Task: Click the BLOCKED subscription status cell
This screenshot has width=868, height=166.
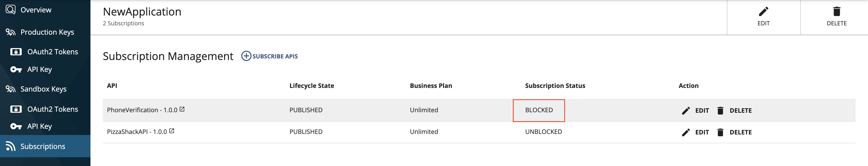Action: 538,110
